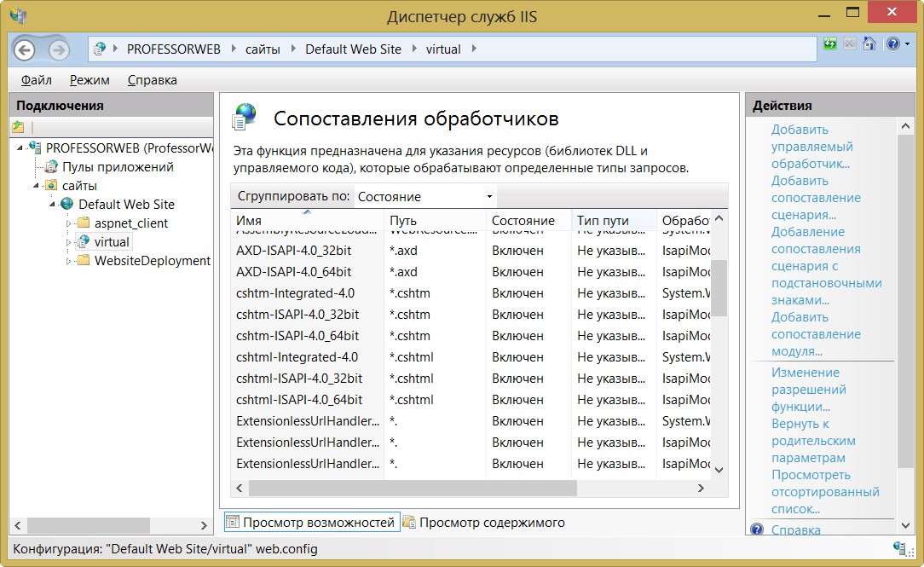
Task: Go back with the navigation arrow
Action: 24,50
